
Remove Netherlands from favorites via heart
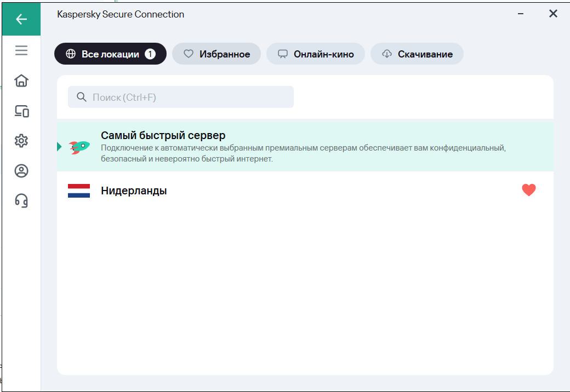point(528,190)
